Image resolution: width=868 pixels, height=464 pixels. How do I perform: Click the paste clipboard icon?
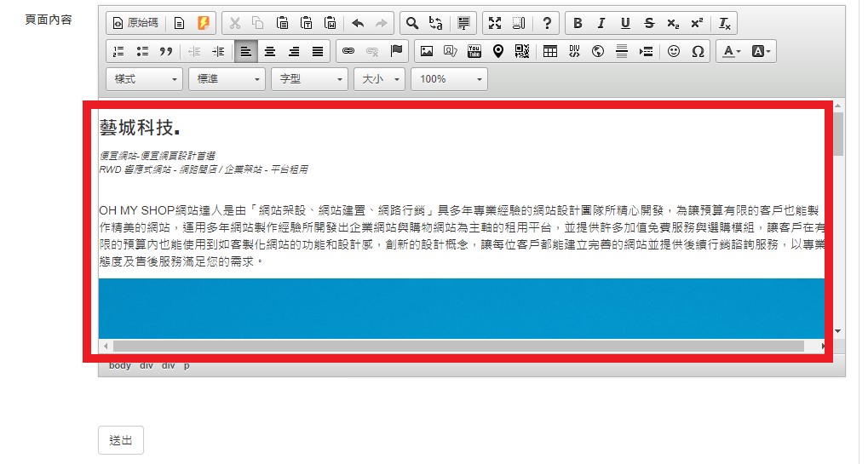pos(282,23)
